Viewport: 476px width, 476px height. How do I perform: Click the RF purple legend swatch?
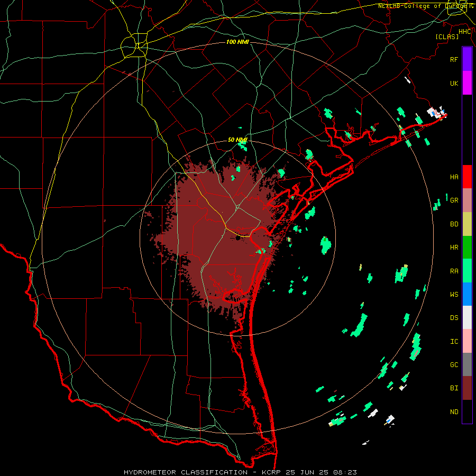(x=467, y=59)
